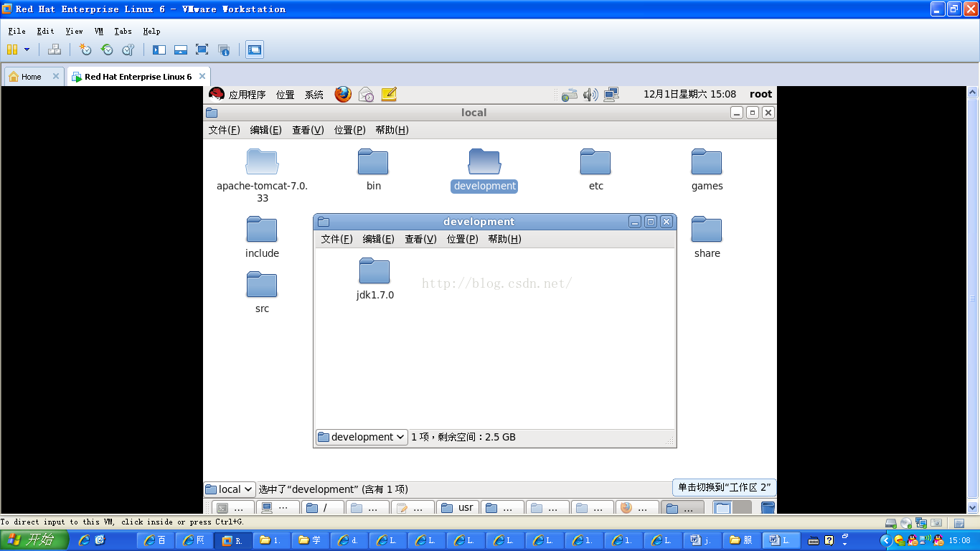Click the Unity mode toolbar icon

tap(224, 50)
